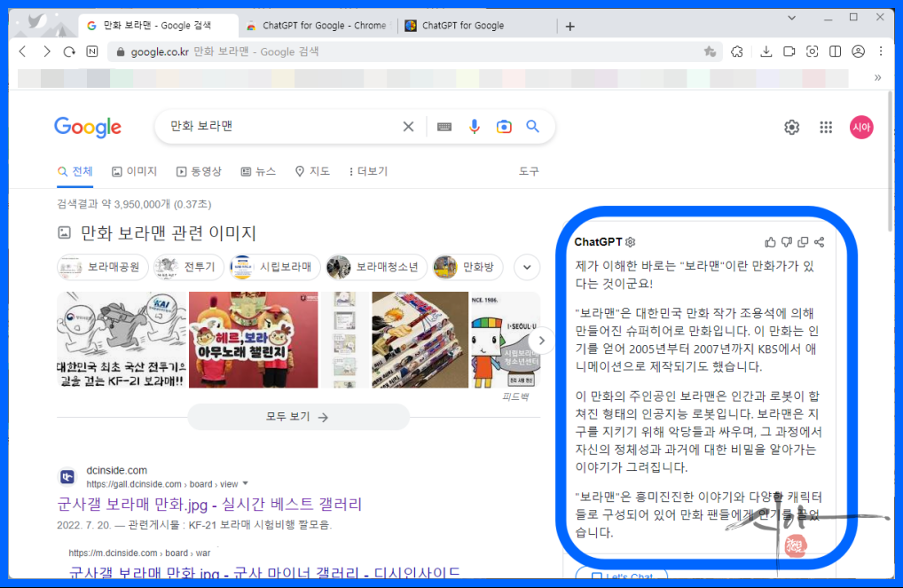
Task: Switch to ChatGPT for Google - Chrome tab
Action: point(318,26)
